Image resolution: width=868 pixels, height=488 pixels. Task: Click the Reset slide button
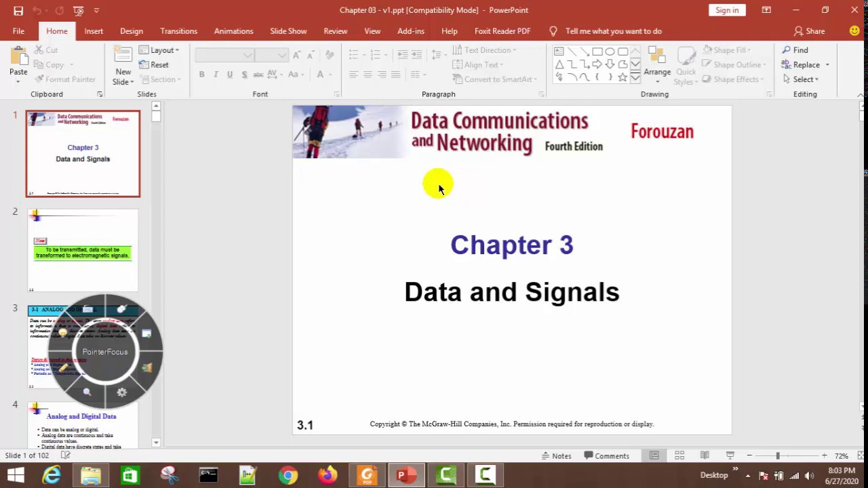coord(154,64)
